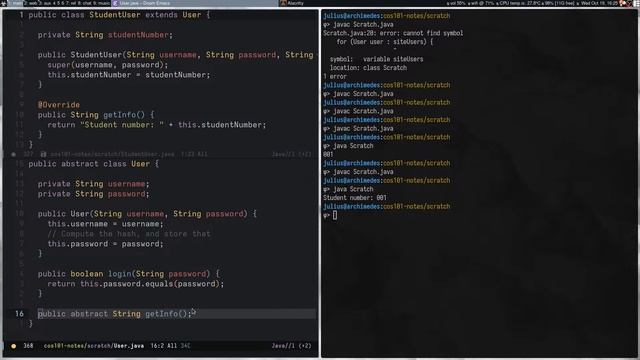
Task: Click the state dot in StudentUser.java modeline
Action: (13, 154)
